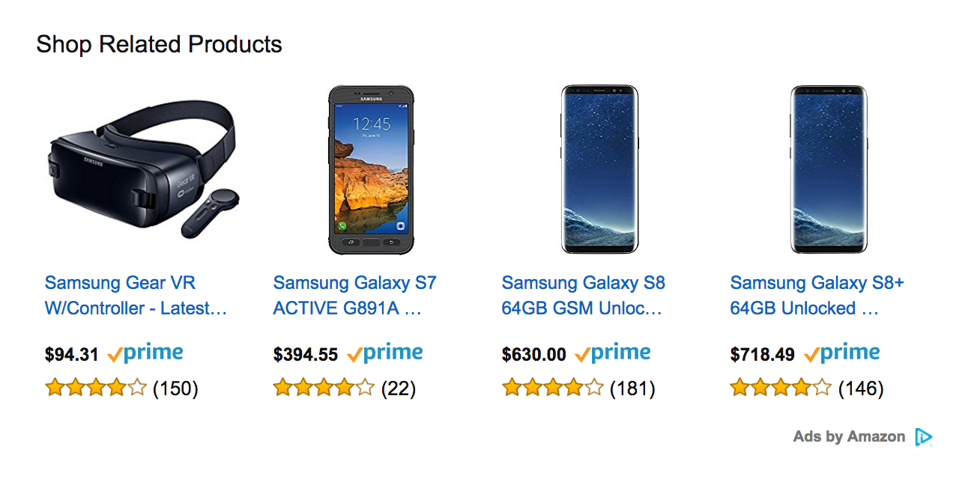Viewport: 980px width, 503px height.
Task: Click the Prime badge under Gear VR
Action: 145,353
